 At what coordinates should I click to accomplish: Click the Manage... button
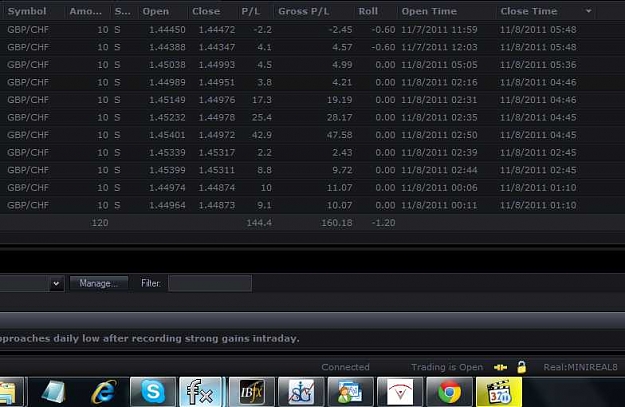click(98, 283)
